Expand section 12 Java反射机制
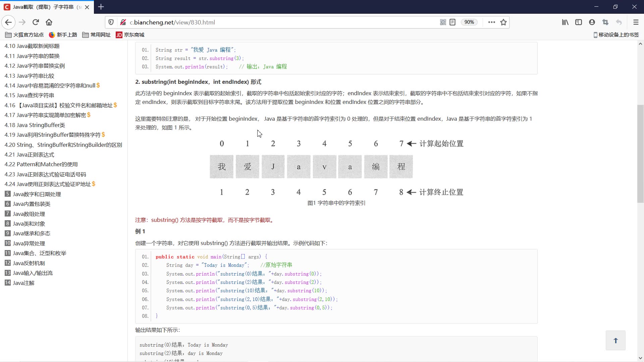This screenshot has height=362, width=644. tap(25, 263)
